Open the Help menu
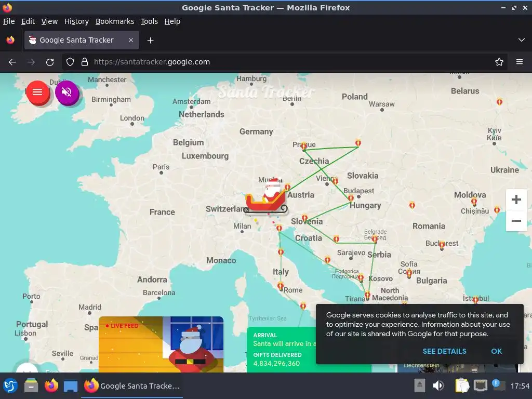532x399 pixels. [x=172, y=21]
